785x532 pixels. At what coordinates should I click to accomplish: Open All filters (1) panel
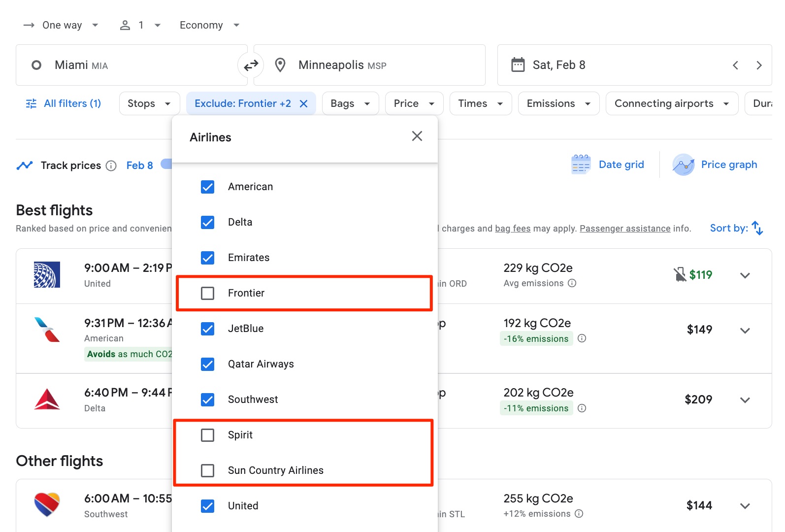point(64,103)
